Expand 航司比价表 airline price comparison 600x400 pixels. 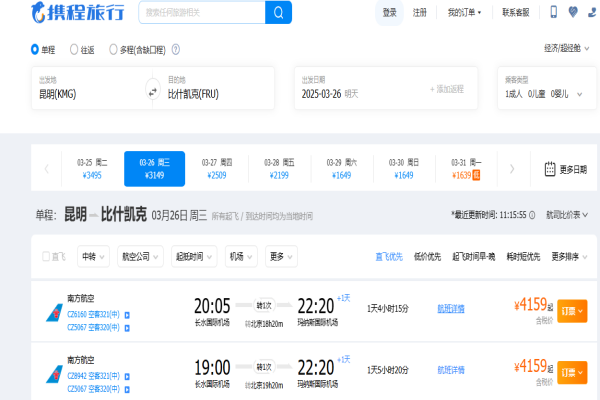[x=567, y=215]
